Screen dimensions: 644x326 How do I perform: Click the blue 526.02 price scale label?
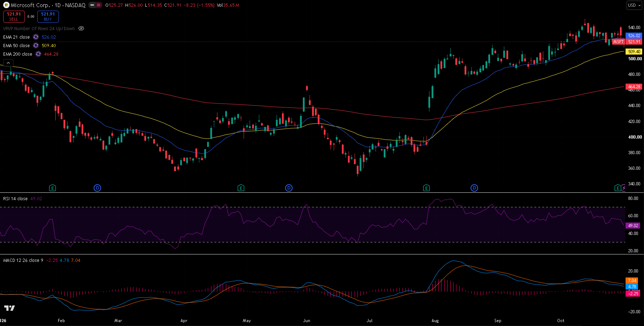(x=634, y=36)
